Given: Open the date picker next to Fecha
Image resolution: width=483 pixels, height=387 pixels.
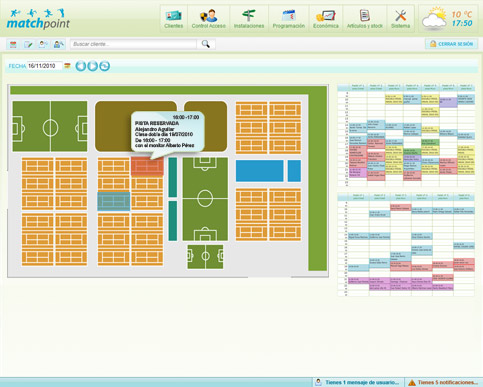Looking at the screenshot, I should pyautogui.click(x=67, y=66).
